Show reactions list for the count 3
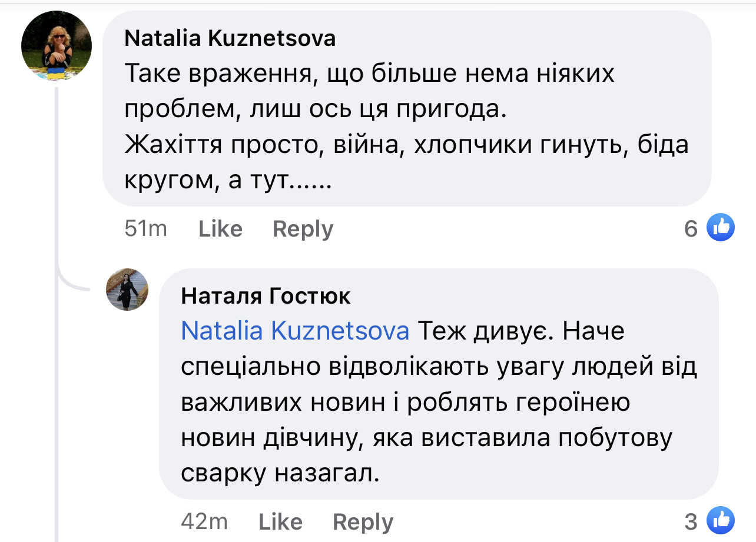 point(691,521)
